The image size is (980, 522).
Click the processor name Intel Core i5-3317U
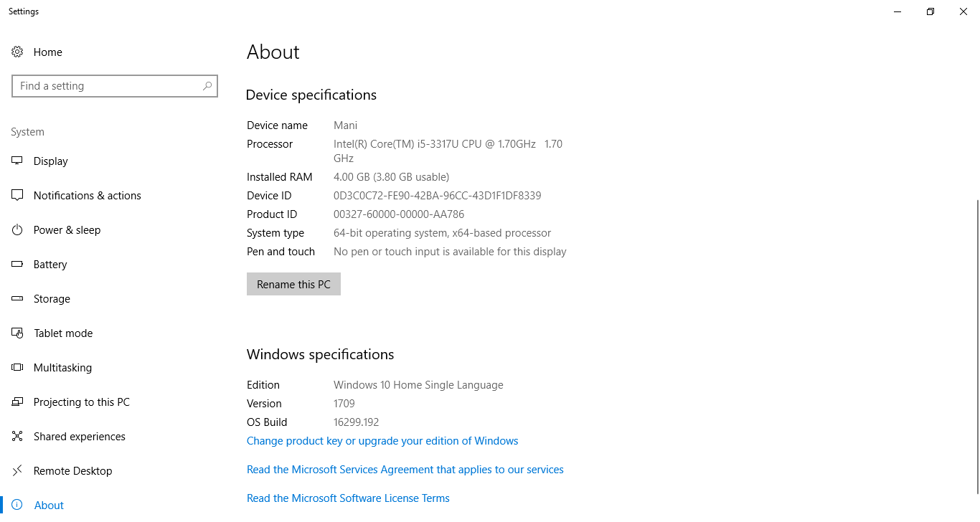448,151
